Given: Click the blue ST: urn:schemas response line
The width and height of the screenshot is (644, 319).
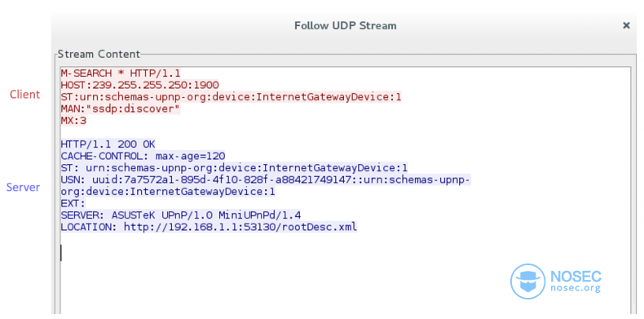Looking at the screenshot, I should point(234,168).
